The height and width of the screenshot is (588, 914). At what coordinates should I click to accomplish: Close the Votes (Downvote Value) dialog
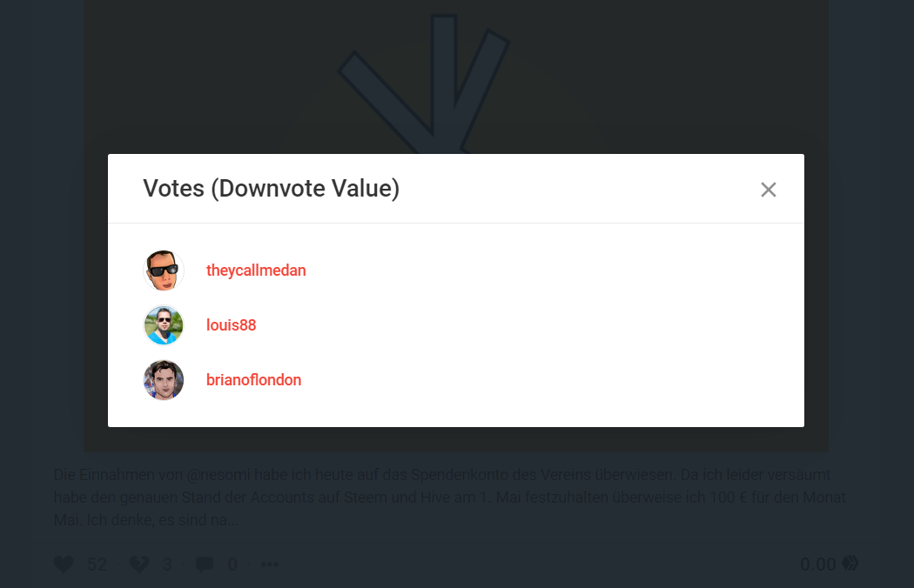coord(769,190)
